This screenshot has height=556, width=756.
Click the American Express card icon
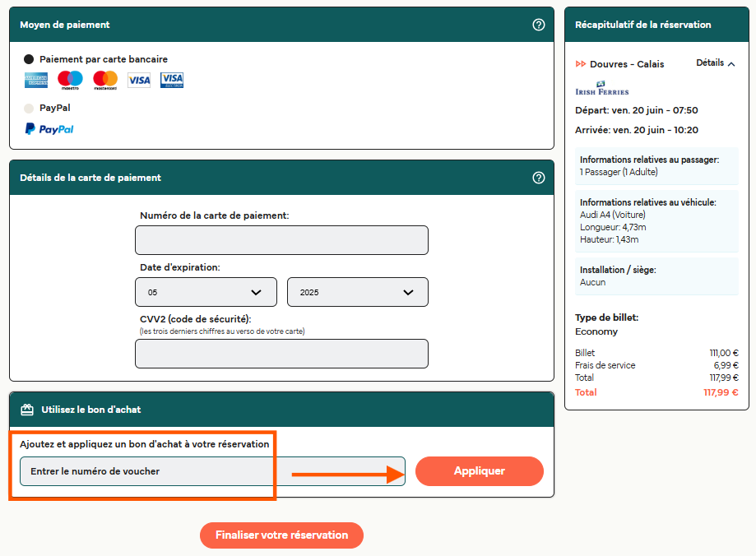(x=36, y=80)
